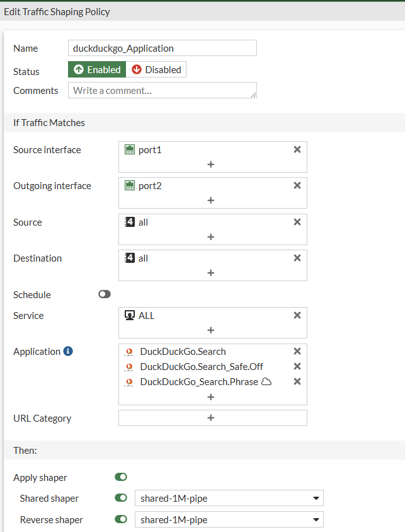Click the Name input field
This screenshot has width=405, height=532.
pyautogui.click(x=163, y=48)
